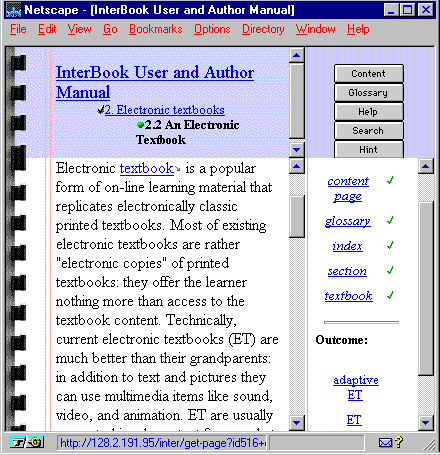440x455 pixels.
Task: Click the Search button
Action: pyautogui.click(x=368, y=131)
